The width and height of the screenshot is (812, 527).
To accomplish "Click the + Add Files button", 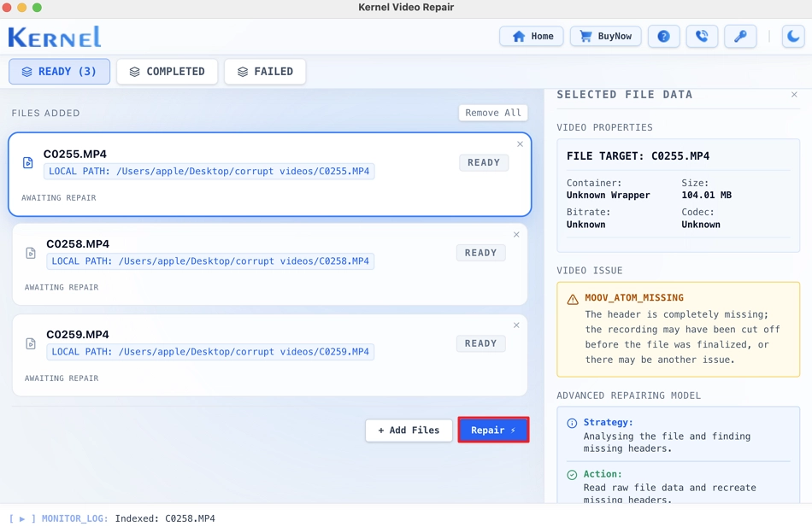I will (409, 430).
